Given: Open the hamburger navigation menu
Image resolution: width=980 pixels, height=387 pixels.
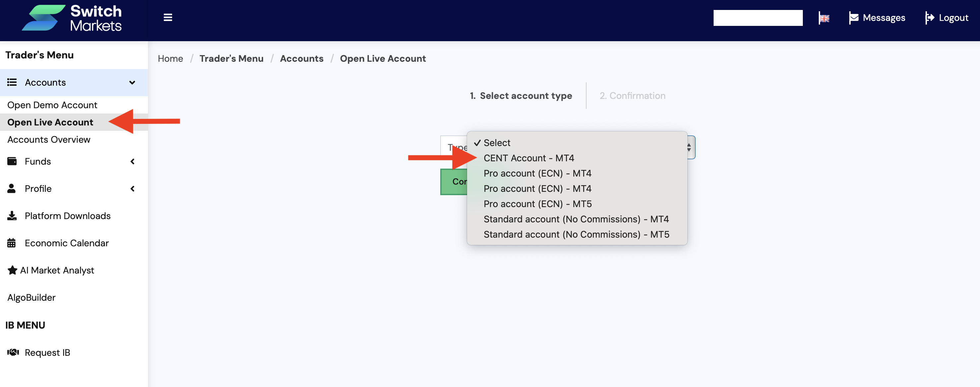Looking at the screenshot, I should (x=168, y=17).
